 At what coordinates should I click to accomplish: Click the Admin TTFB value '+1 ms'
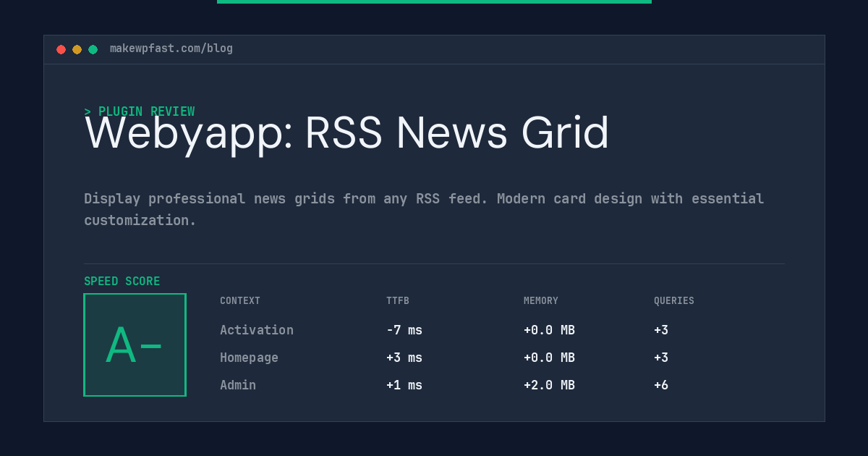coord(404,385)
